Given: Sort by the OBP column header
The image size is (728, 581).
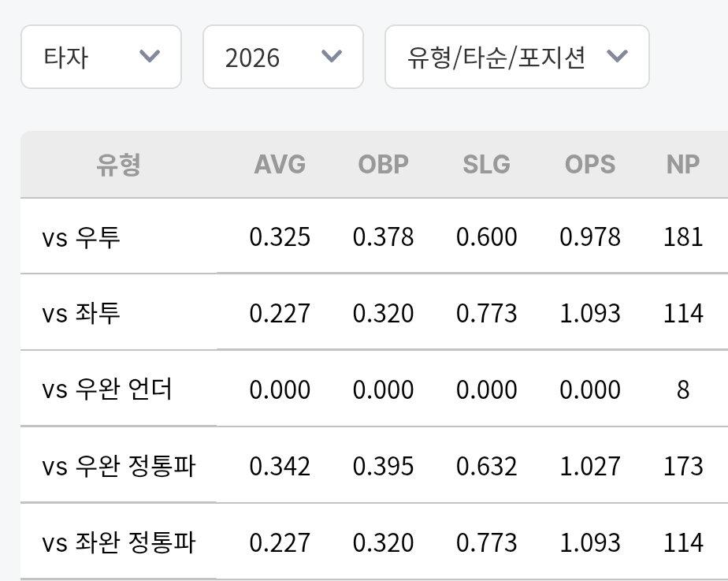Looking at the screenshot, I should pos(383,165).
